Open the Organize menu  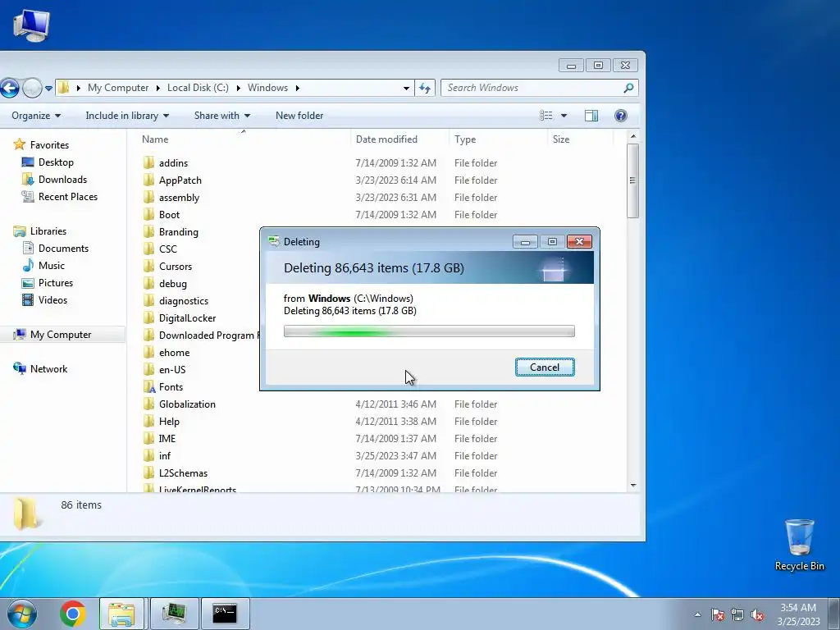[36, 116]
